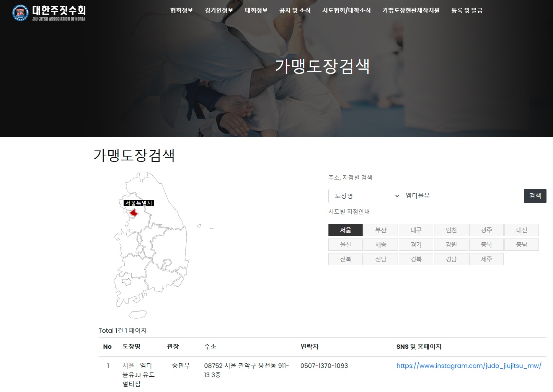Select the 서울 region filter

point(346,230)
